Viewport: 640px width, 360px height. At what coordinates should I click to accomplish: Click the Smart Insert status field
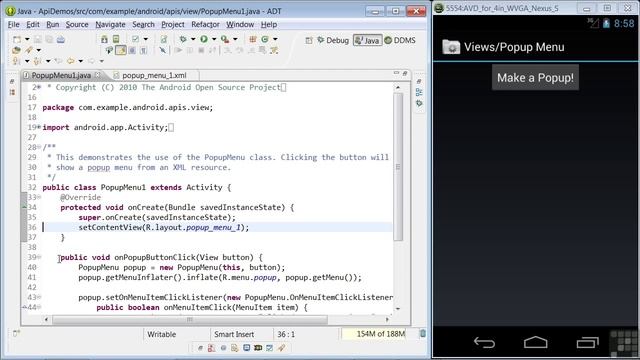point(234,334)
